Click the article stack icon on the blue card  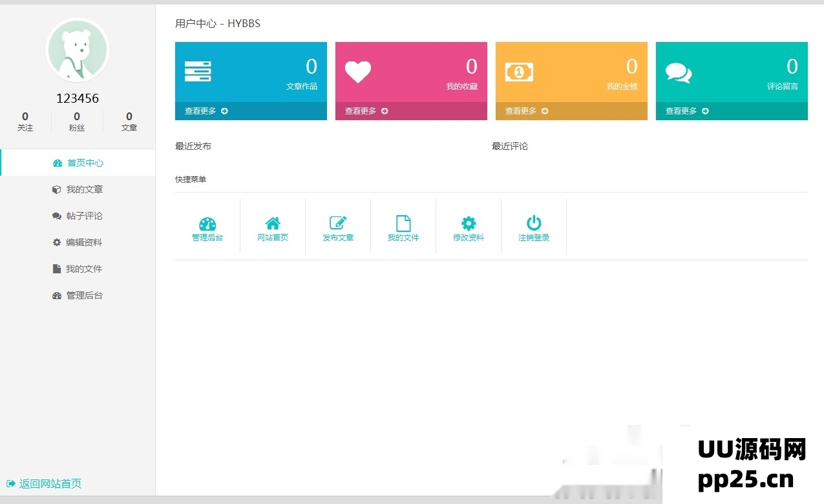(x=196, y=71)
